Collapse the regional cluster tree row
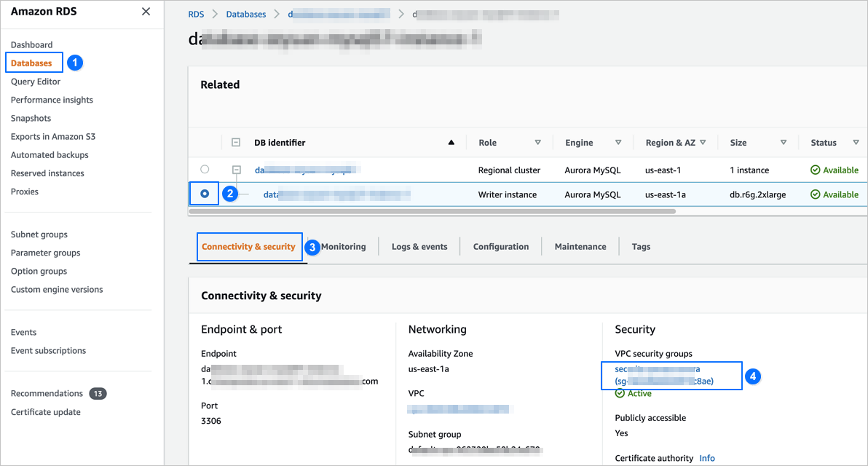The height and width of the screenshot is (466, 868). pos(236,170)
